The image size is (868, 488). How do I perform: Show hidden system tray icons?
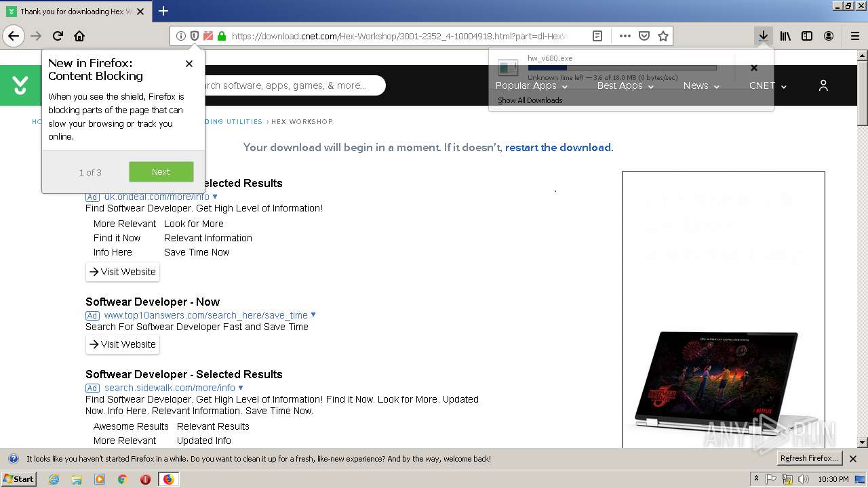coord(756,479)
